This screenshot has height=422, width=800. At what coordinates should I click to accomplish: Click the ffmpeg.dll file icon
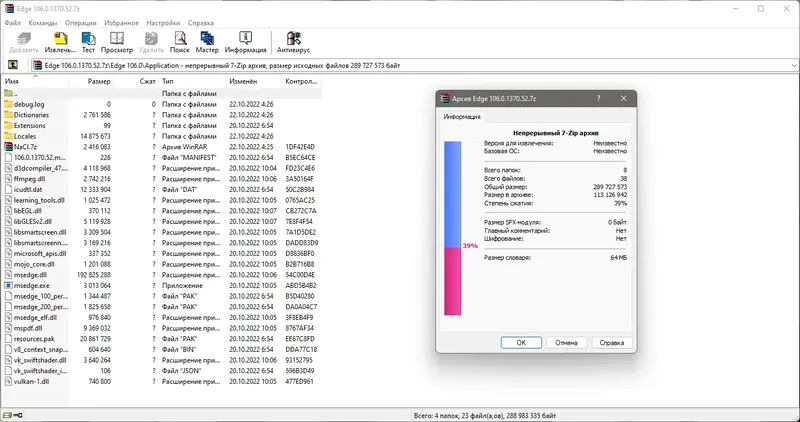[8, 179]
